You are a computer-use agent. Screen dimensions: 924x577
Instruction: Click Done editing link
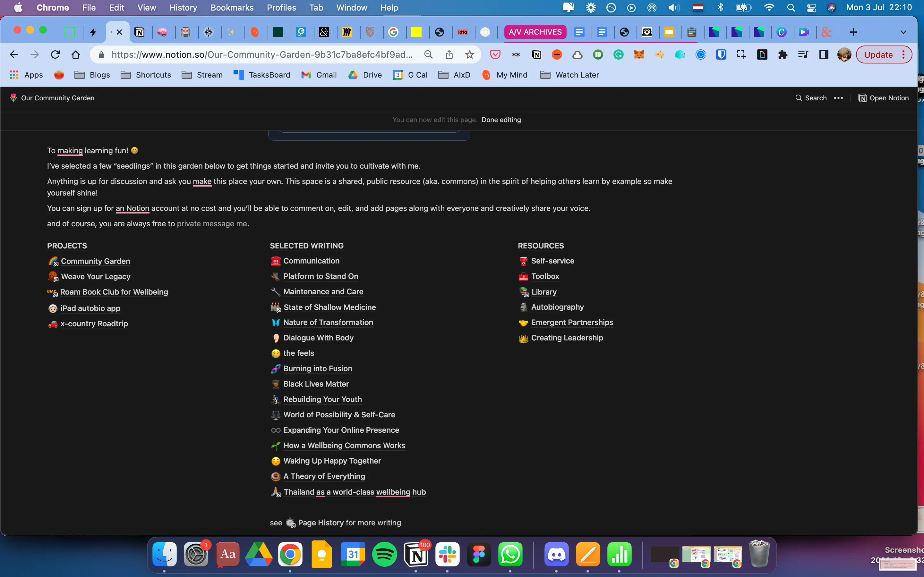501,120
